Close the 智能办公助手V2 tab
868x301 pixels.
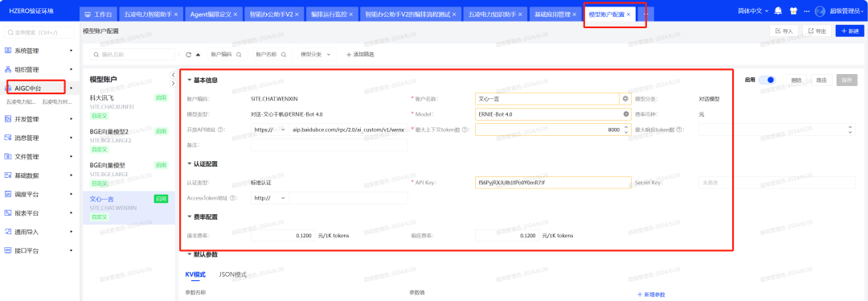pos(297,14)
